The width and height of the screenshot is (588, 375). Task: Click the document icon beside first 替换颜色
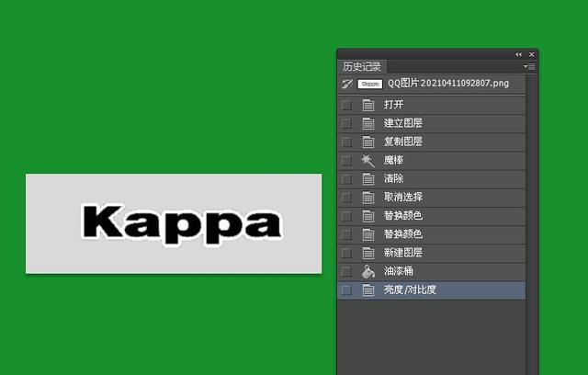coord(368,216)
